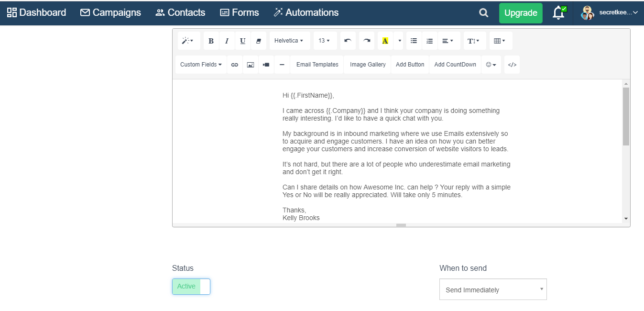Insert a hyperlink with the link icon

pyautogui.click(x=234, y=65)
